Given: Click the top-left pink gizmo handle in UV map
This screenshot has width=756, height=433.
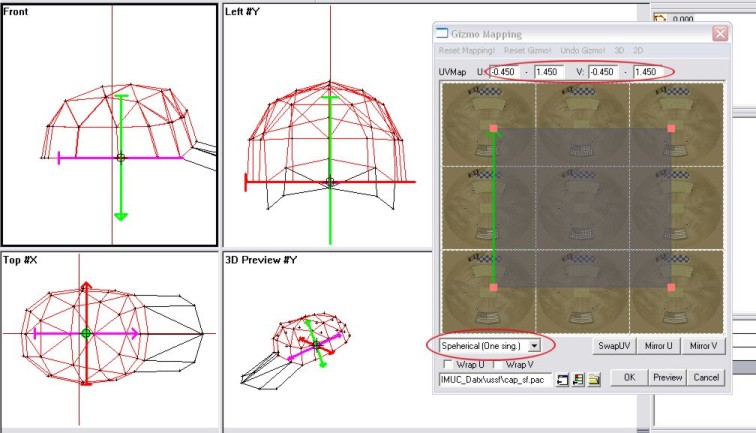Looking at the screenshot, I should pos(493,129).
